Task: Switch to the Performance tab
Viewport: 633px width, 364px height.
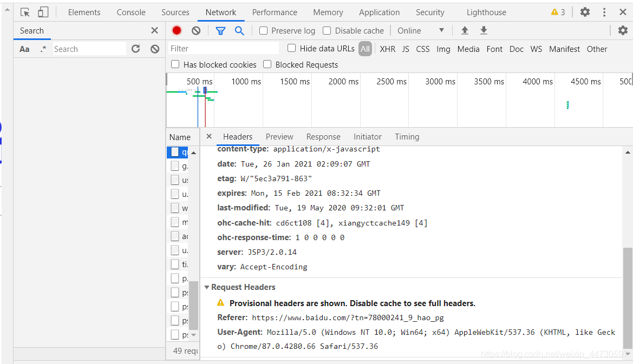Action: coord(275,12)
